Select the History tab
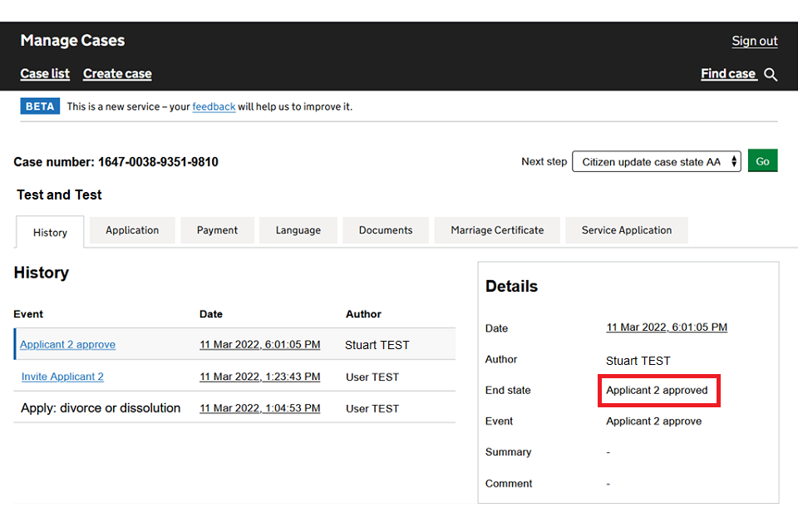The image size is (798, 532). pos(50,233)
